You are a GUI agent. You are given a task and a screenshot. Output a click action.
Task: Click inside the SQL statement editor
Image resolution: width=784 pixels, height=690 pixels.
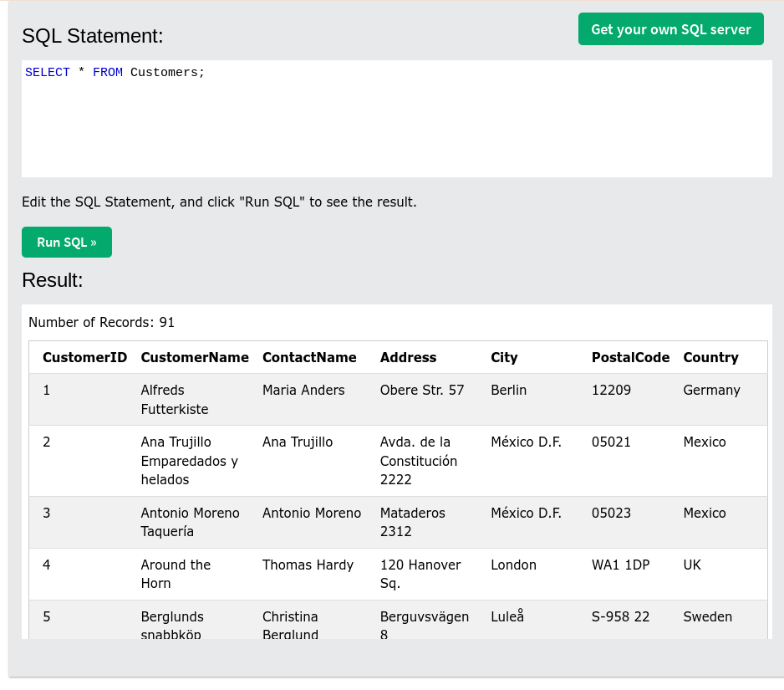click(x=396, y=119)
